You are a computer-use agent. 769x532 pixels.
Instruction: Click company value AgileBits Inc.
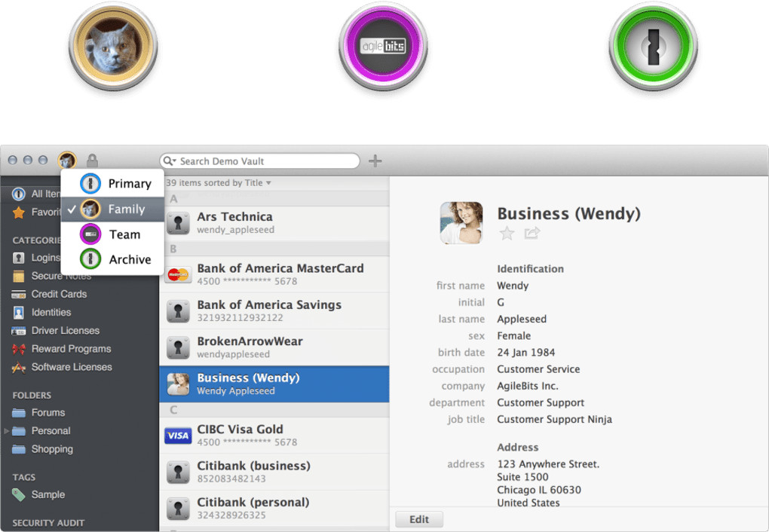528,386
